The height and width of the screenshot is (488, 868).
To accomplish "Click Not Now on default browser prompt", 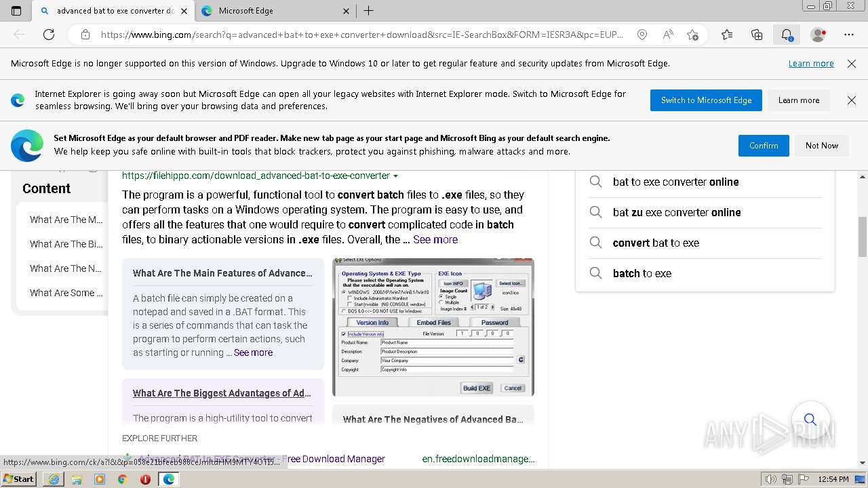I will 822,146.
